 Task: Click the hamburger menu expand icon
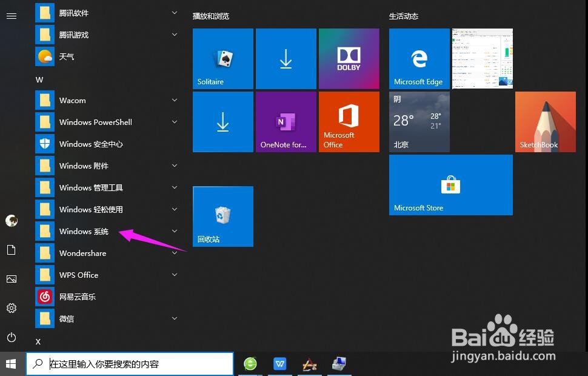(x=12, y=16)
